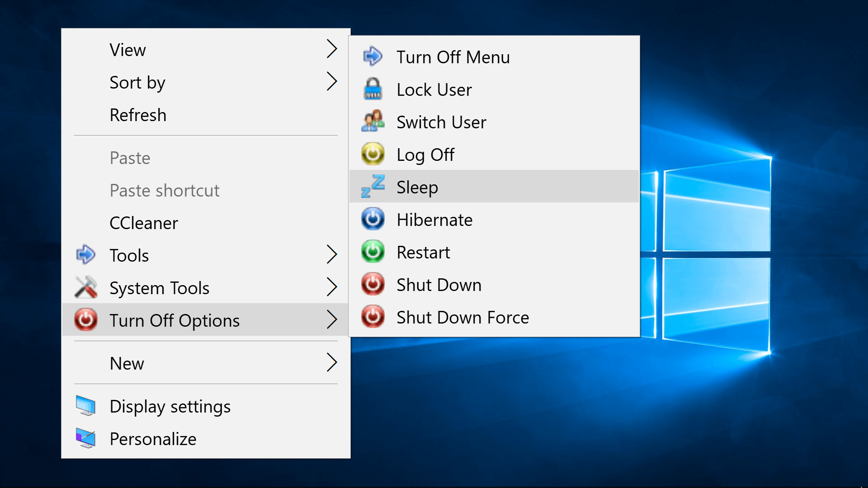Choose the CCleaner menu entry
The height and width of the screenshot is (488, 868).
pyautogui.click(x=144, y=223)
